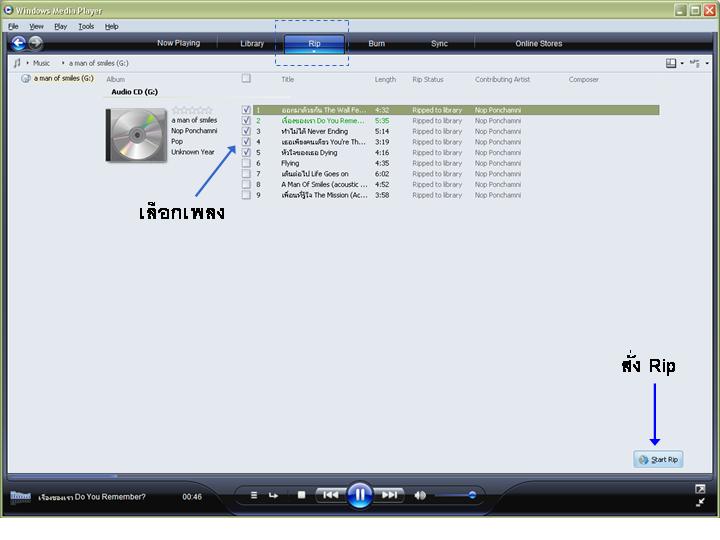720x540 pixels.
Task: Click the playback seek bar
Action: click(x=360, y=476)
